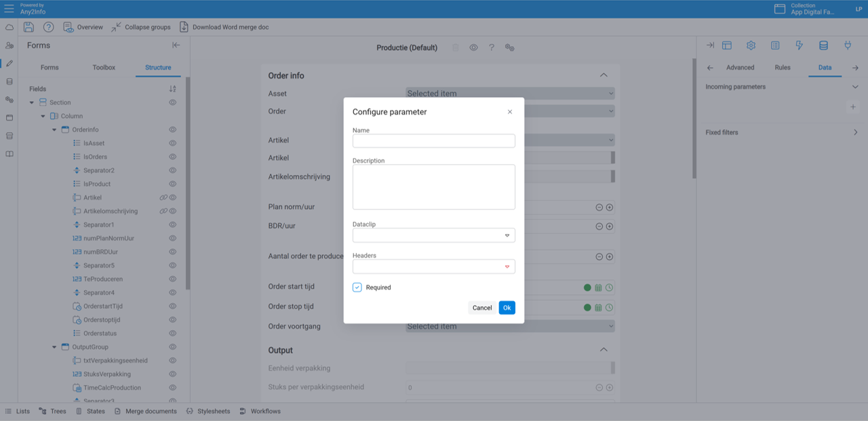Collapse the Forms panel with arrow icon
The image size is (868, 421).
tap(176, 45)
